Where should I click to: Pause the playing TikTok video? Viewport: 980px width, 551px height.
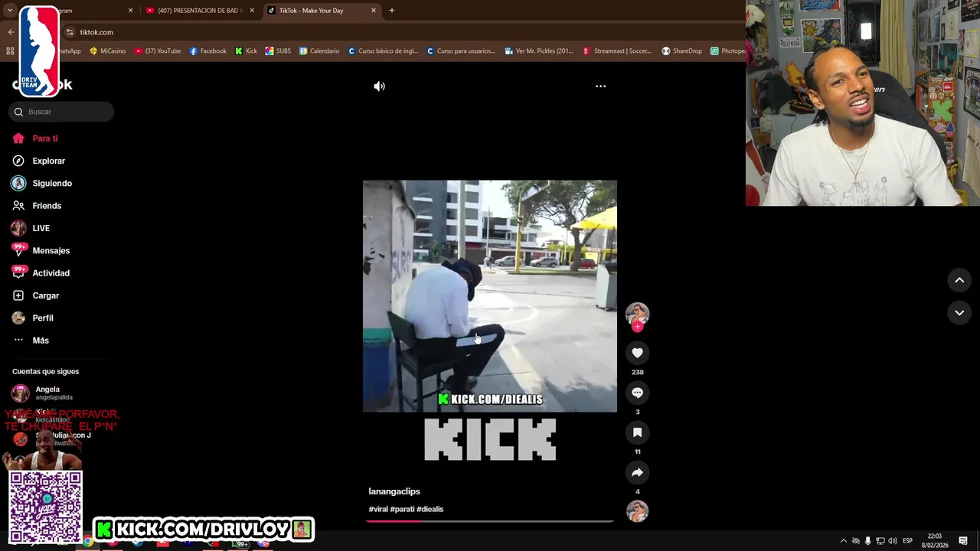pos(489,296)
